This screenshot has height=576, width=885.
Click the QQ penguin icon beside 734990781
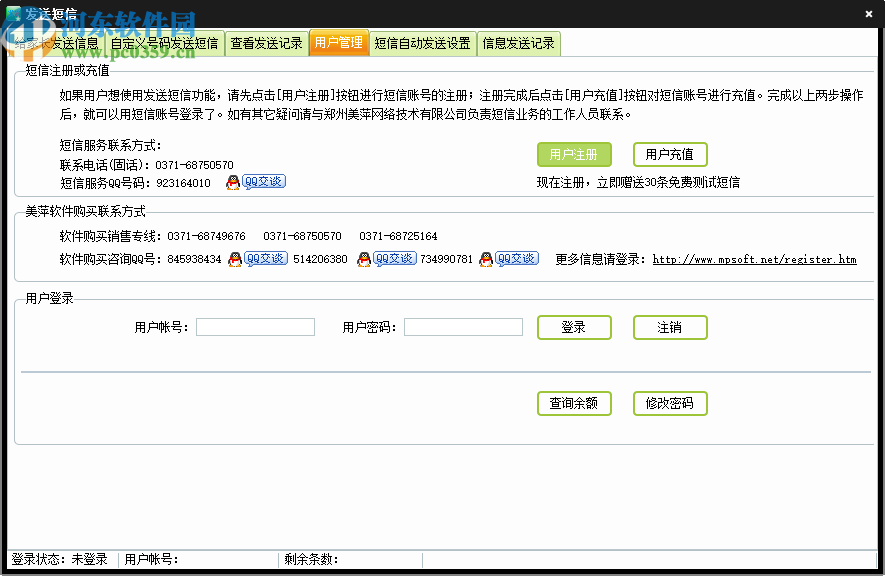pos(486,258)
